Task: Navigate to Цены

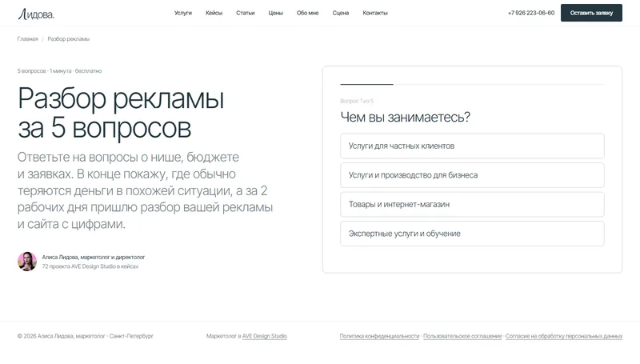Action: [275, 13]
